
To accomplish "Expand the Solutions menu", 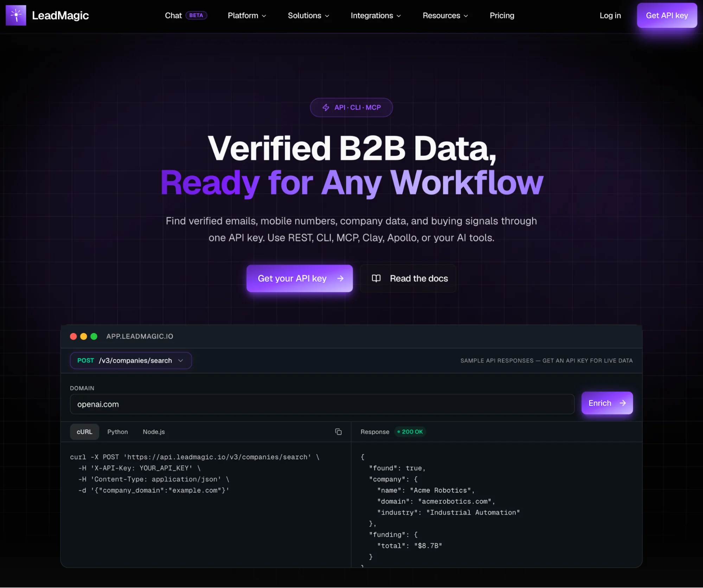I will pos(308,15).
